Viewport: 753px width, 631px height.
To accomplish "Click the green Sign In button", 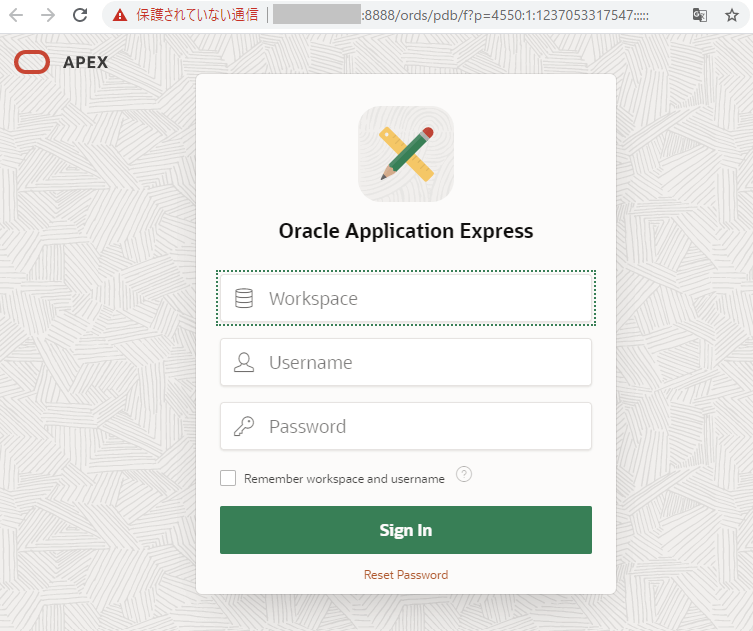I will coord(406,530).
